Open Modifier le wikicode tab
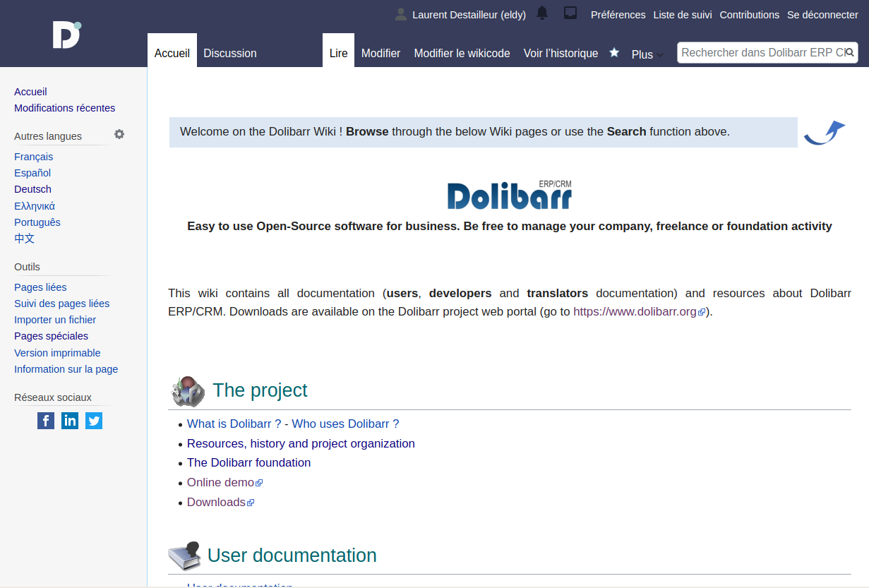869x588 pixels. tap(462, 53)
